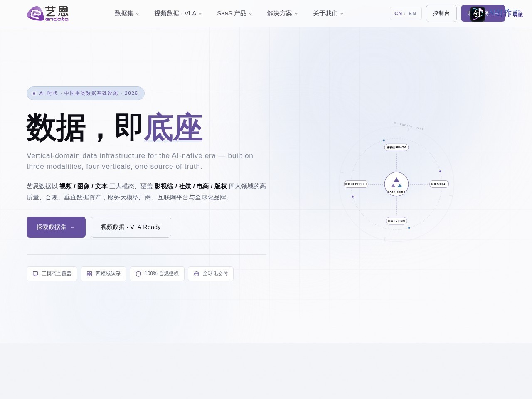Select the 电商 E-COMM node in diagram
Viewport: 532px width, 399px height.
pos(397,221)
